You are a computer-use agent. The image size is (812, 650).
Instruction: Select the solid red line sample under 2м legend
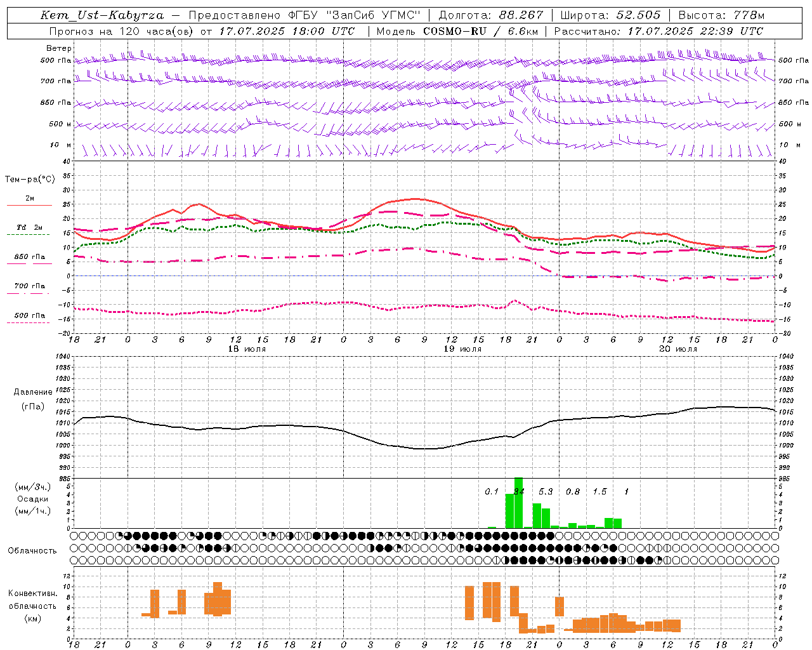tap(29, 205)
